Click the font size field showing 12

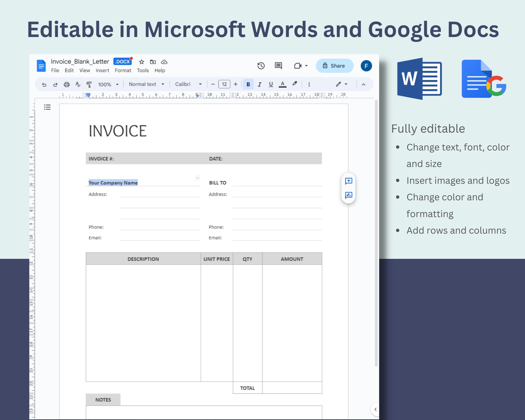click(224, 84)
